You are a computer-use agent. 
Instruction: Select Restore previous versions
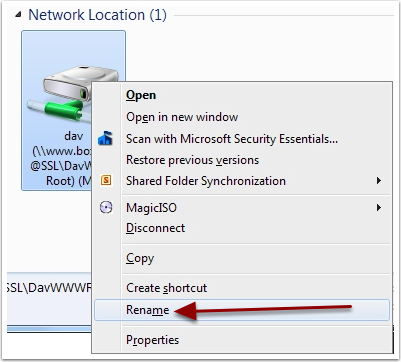click(192, 160)
